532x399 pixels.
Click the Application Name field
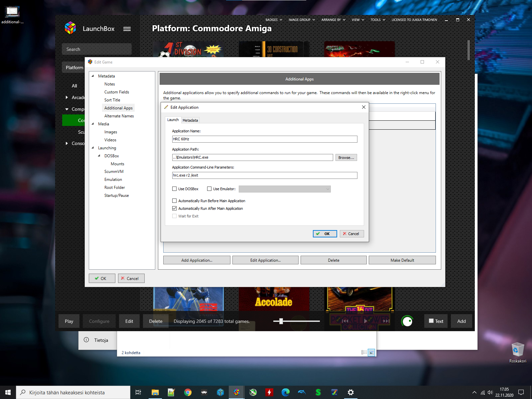(265, 139)
